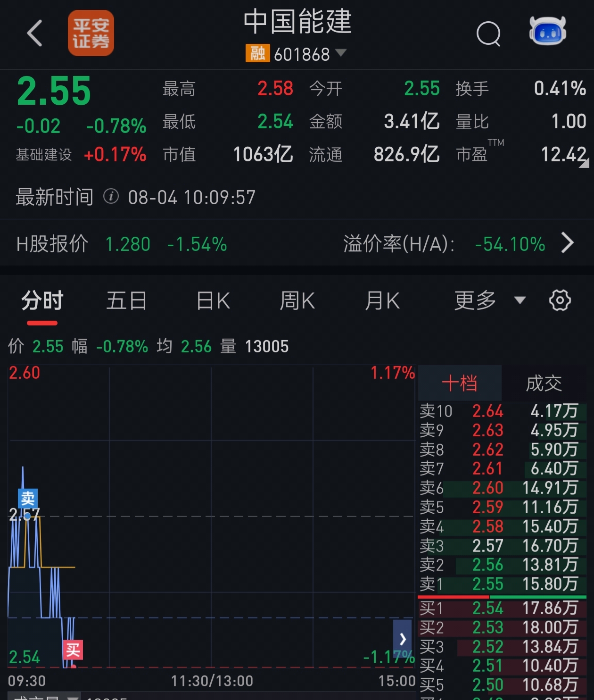The height and width of the screenshot is (700, 594).
Task: Open chart settings gear icon
Action: 560,300
